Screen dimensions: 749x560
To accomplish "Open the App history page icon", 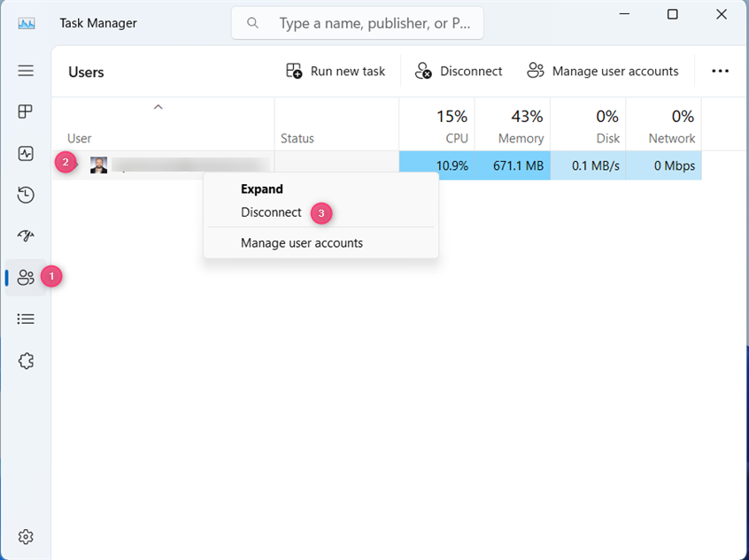I will click(26, 195).
